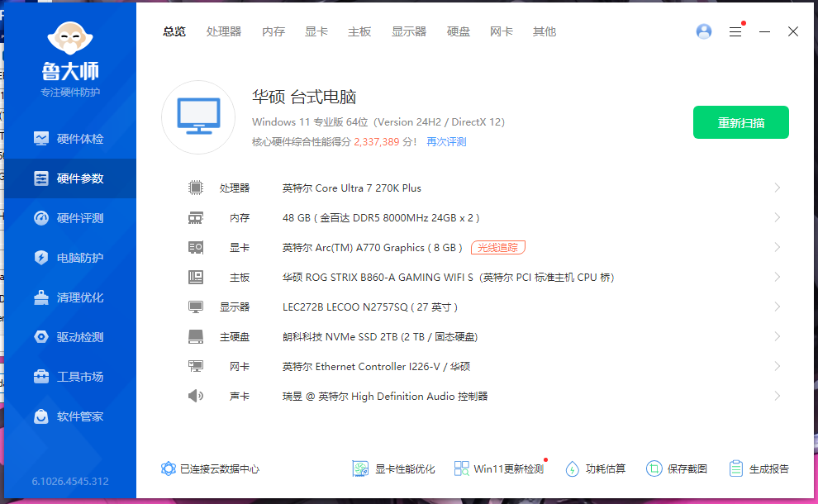Click LEC272B LECOO N2757SQ text
The image size is (818, 504).
tap(370, 307)
